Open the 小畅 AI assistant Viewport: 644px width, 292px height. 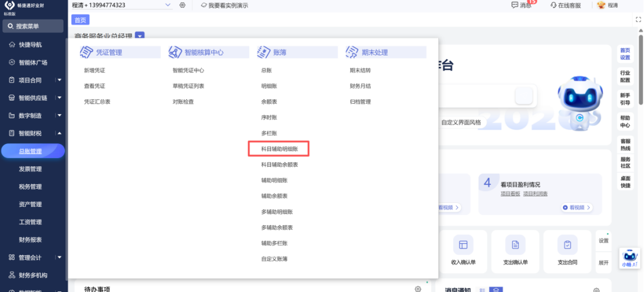pyautogui.click(x=629, y=258)
